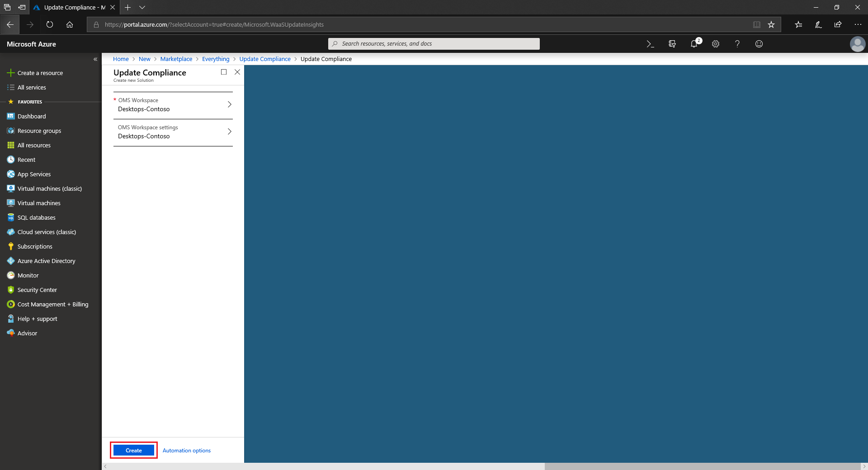Open browser favorites hub icon
The height and width of the screenshot is (470, 868).
[798, 24]
